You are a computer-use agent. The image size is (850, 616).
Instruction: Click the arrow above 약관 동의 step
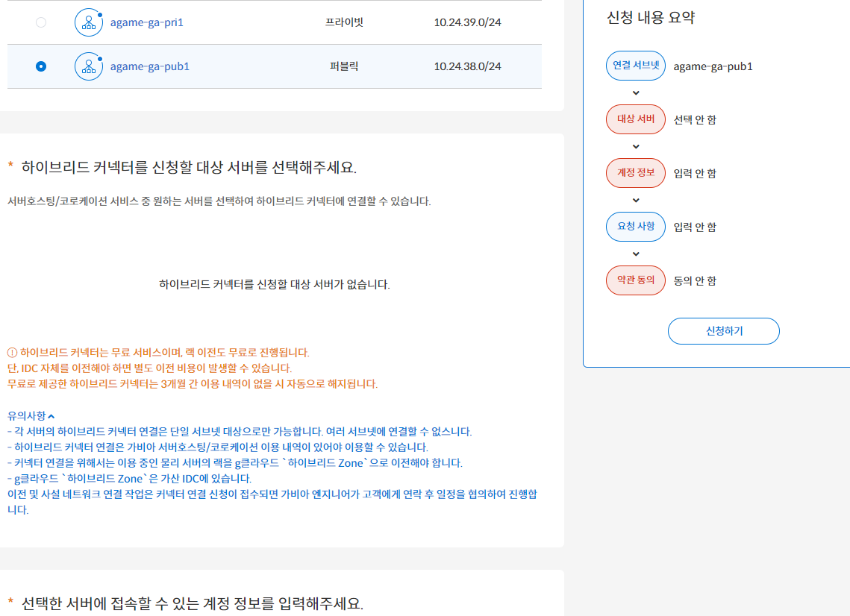point(635,254)
